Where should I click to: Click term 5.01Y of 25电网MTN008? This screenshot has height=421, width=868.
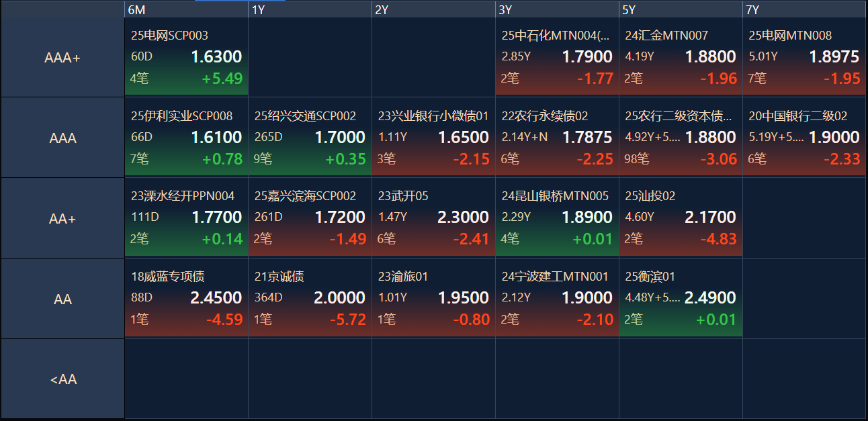(763, 57)
